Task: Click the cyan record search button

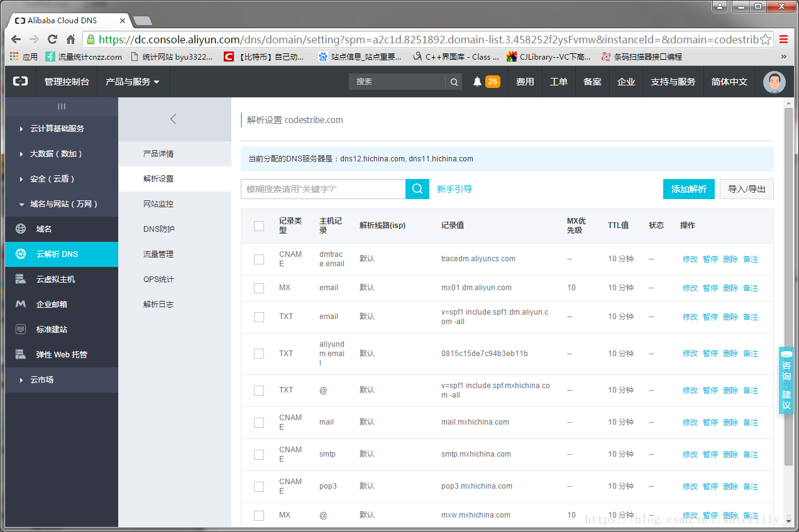Action: (417, 189)
